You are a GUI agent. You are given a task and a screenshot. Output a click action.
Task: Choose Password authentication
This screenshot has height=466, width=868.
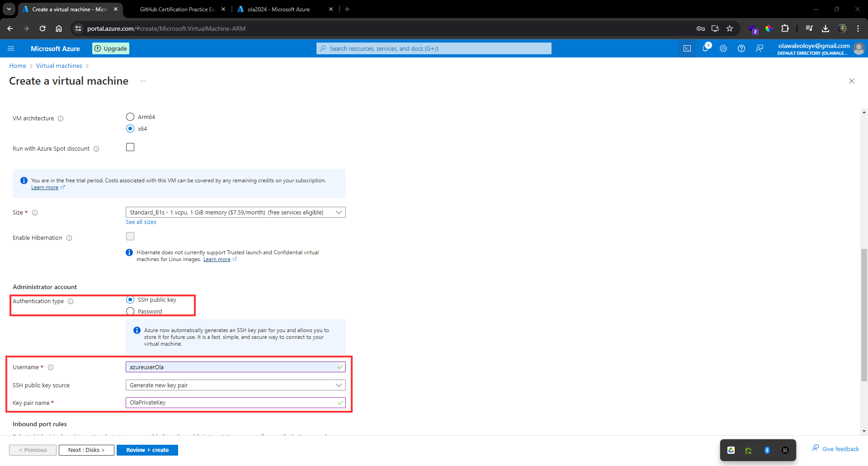pyautogui.click(x=130, y=311)
